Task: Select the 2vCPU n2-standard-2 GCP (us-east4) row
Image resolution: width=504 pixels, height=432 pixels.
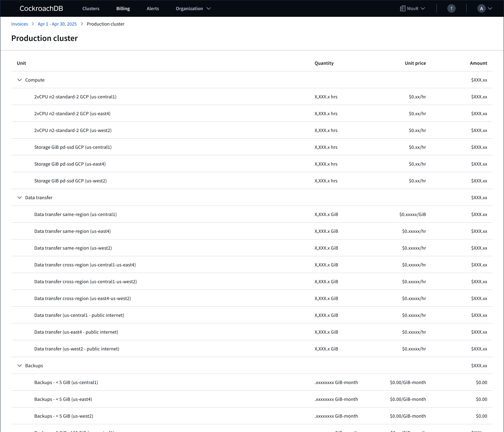Action: point(252,113)
